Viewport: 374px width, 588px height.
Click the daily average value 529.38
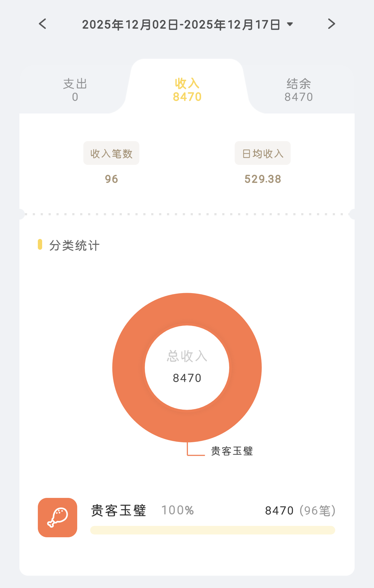[263, 179]
